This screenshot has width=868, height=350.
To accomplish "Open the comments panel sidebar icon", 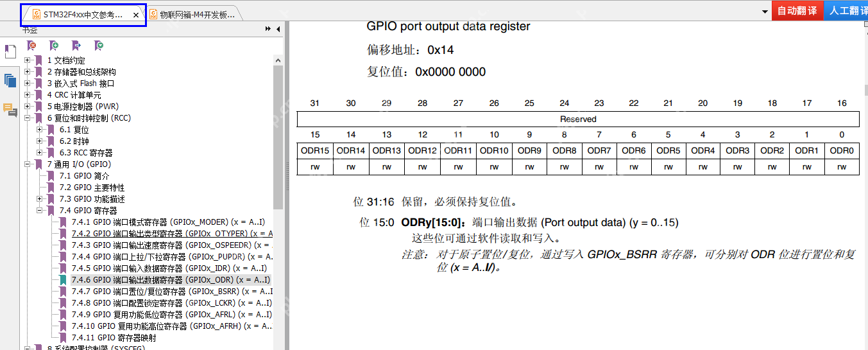I will click(10, 110).
